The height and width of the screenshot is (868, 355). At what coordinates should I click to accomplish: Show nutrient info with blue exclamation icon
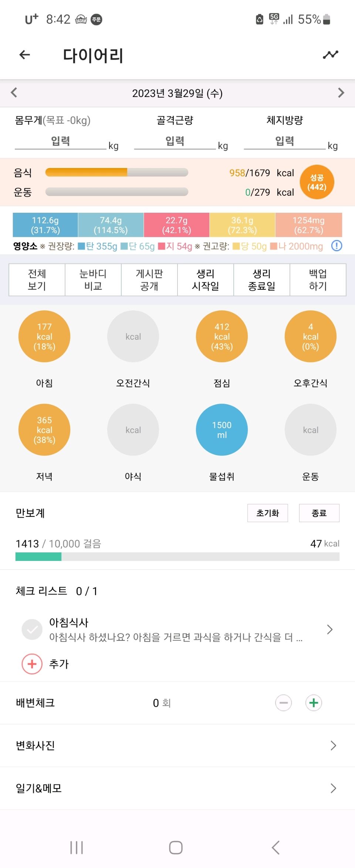pos(337,246)
